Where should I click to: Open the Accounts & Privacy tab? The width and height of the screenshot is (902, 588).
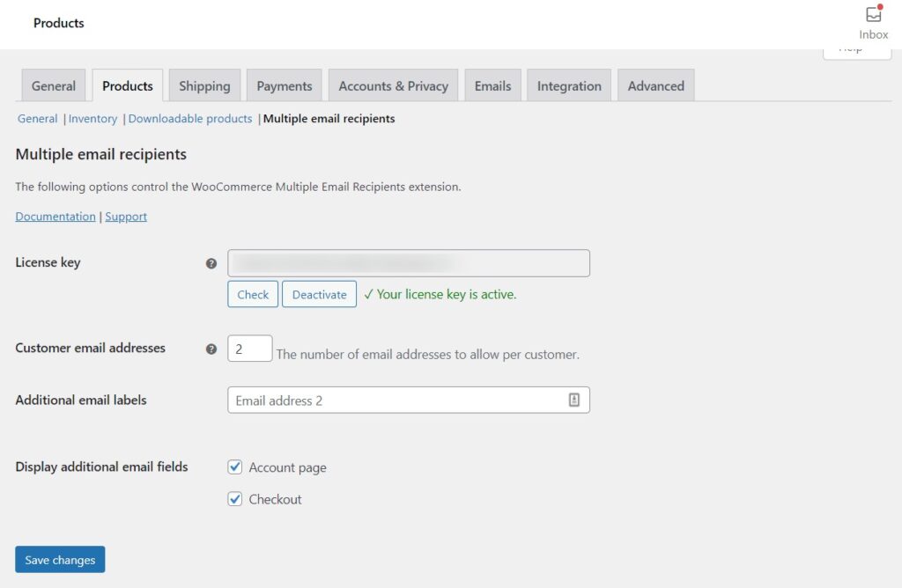click(393, 85)
